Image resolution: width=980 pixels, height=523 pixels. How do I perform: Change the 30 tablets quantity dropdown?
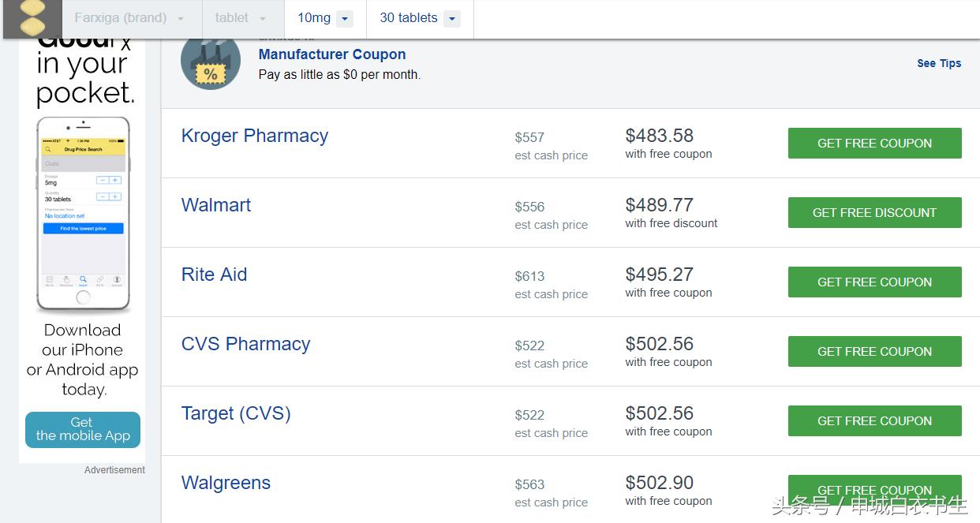tap(419, 18)
